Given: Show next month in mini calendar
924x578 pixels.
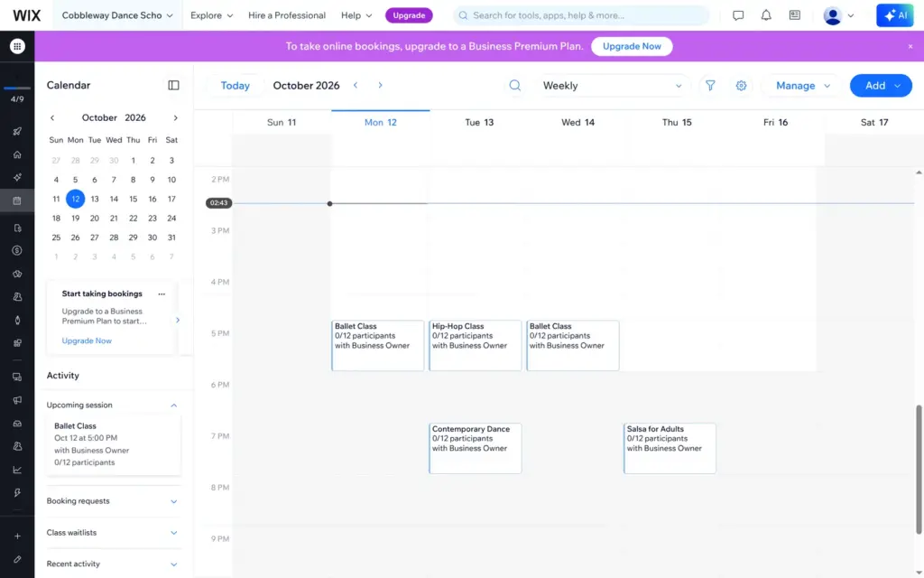Looking at the screenshot, I should tap(175, 118).
